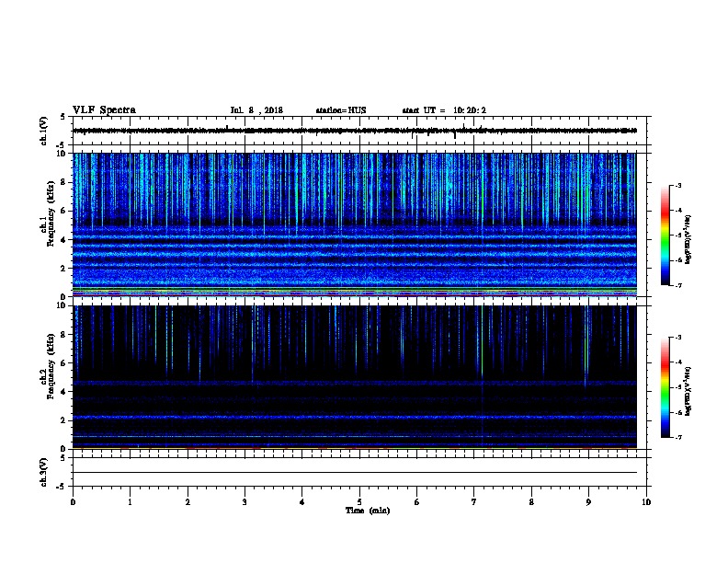Click the '4' kHz tick of ch.1 spectrogram
Image resolution: width=728 pixels, height=563 pixels.
pos(63,239)
